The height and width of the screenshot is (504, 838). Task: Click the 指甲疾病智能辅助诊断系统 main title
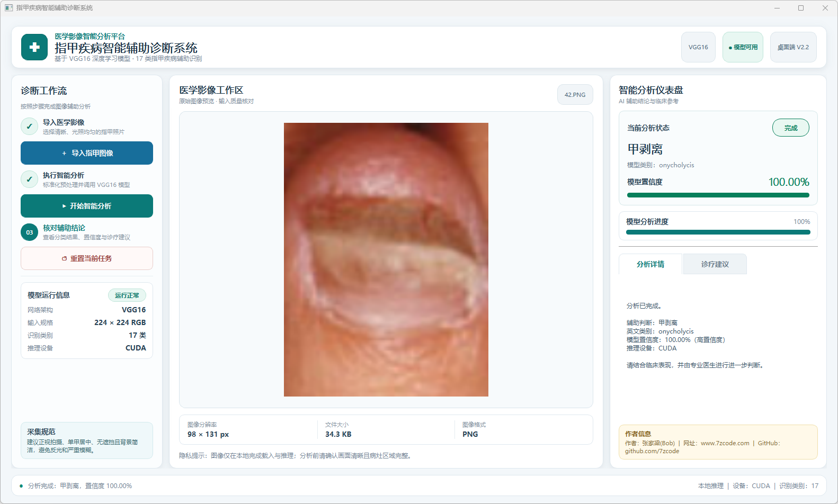pyautogui.click(x=126, y=48)
